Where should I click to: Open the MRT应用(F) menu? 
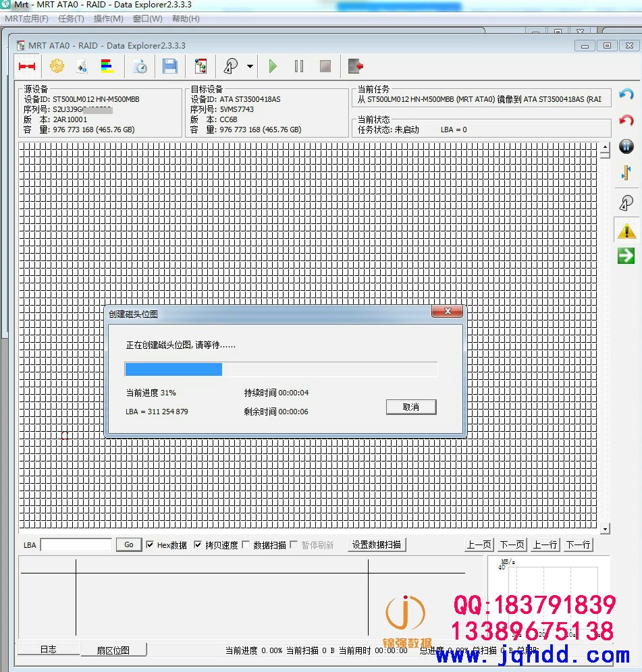pos(26,19)
